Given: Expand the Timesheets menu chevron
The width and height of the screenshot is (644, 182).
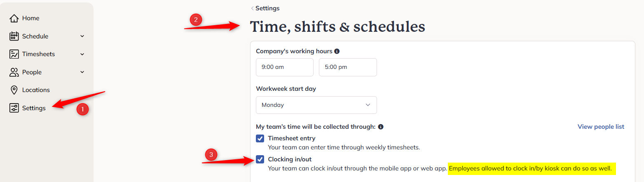Looking at the screenshot, I should click(x=82, y=54).
